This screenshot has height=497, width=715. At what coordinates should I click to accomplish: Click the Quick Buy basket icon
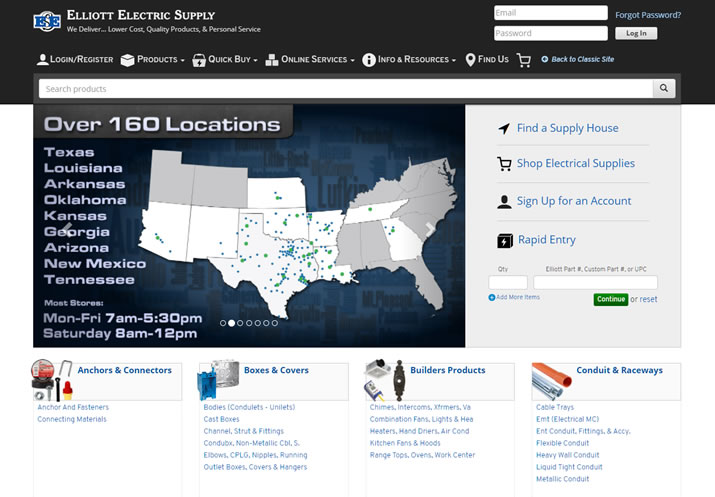coord(199,60)
